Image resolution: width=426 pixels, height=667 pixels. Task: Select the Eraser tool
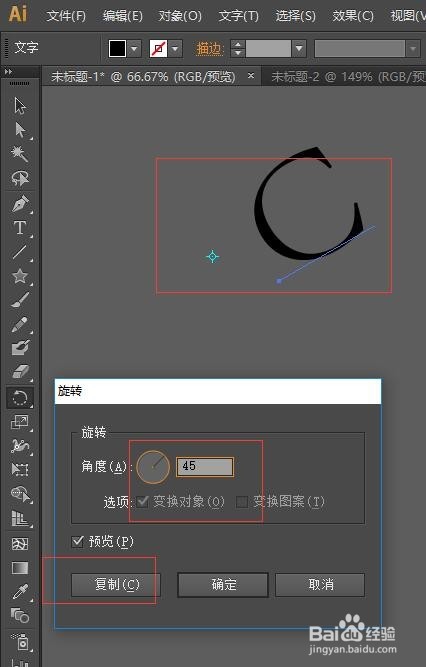[20, 373]
